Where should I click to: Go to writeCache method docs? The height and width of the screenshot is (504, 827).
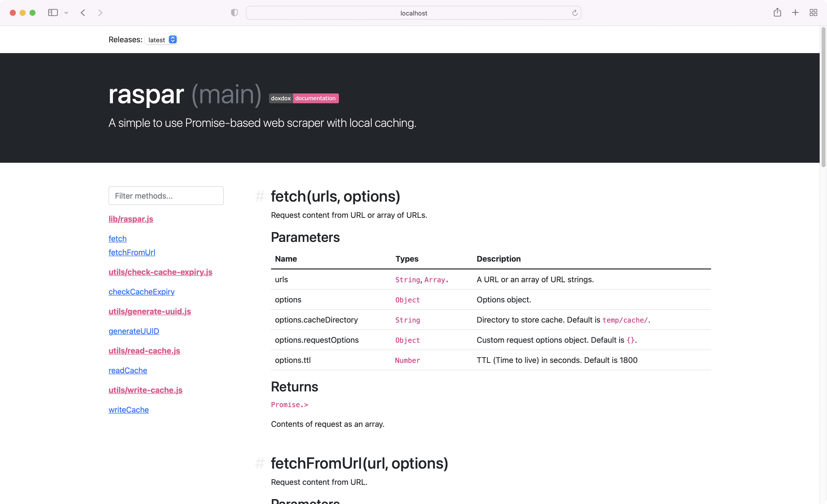coord(128,409)
